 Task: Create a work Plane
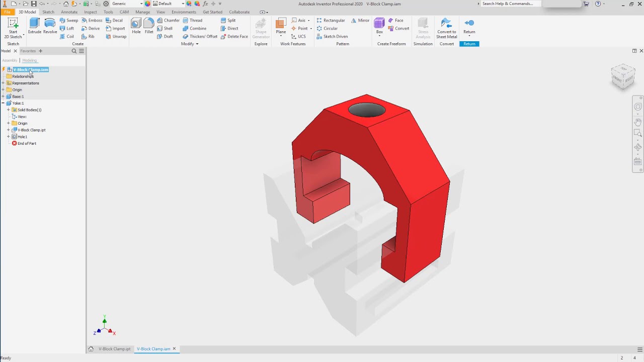click(x=281, y=26)
